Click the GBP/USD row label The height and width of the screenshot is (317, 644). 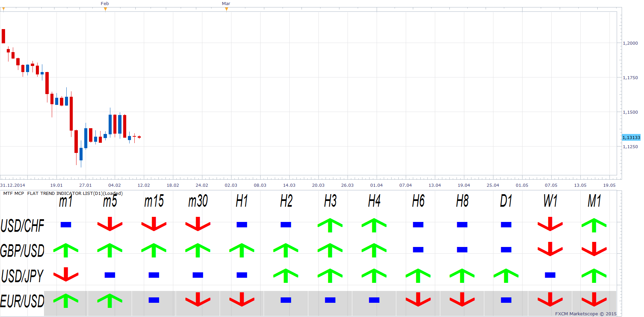pos(22,251)
